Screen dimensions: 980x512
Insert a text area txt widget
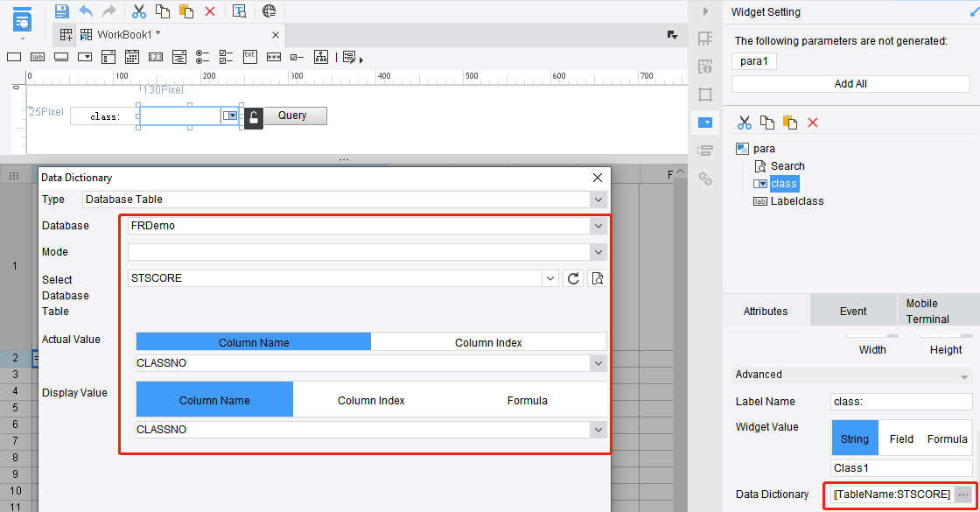click(250, 57)
